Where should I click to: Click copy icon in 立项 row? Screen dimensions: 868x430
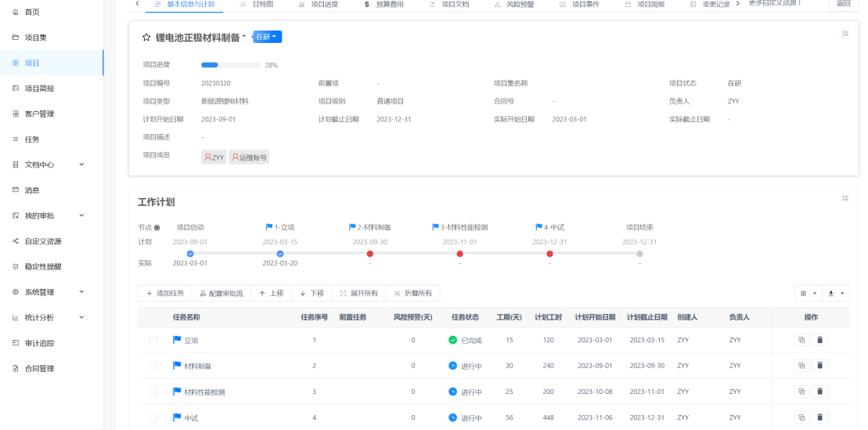coord(801,340)
